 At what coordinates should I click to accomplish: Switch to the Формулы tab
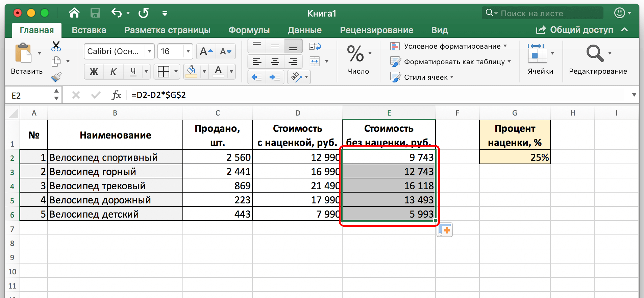point(249,30)
